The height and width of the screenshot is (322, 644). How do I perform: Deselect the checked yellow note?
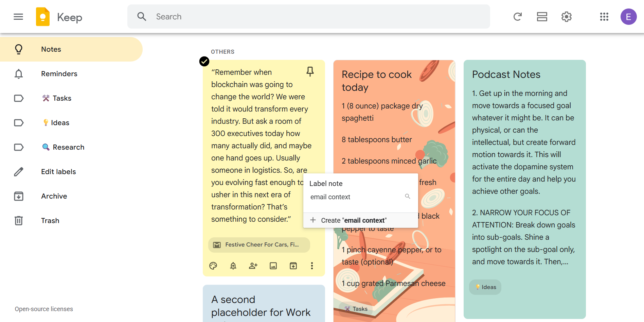point(204,61)
